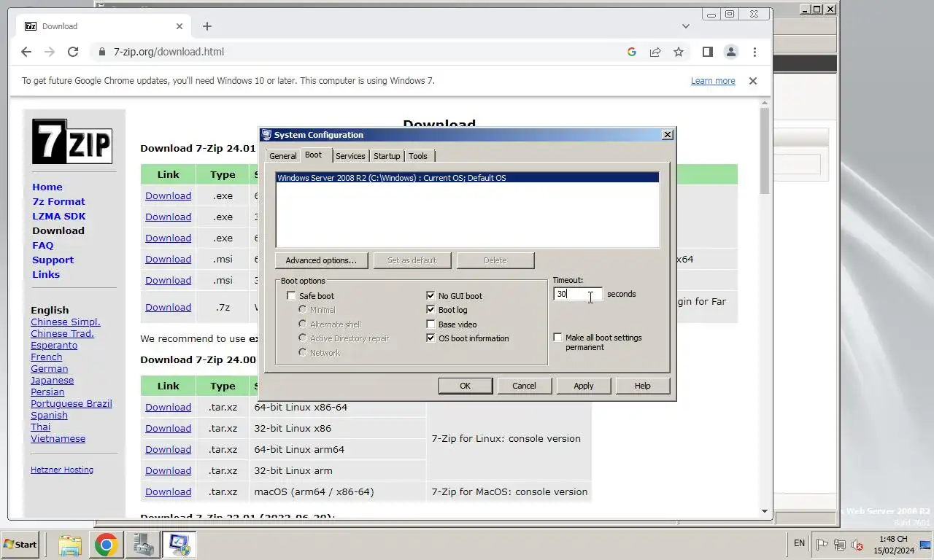Click Hetzner Hosting link
Screen dimensions: 934x560
[62, 470]
